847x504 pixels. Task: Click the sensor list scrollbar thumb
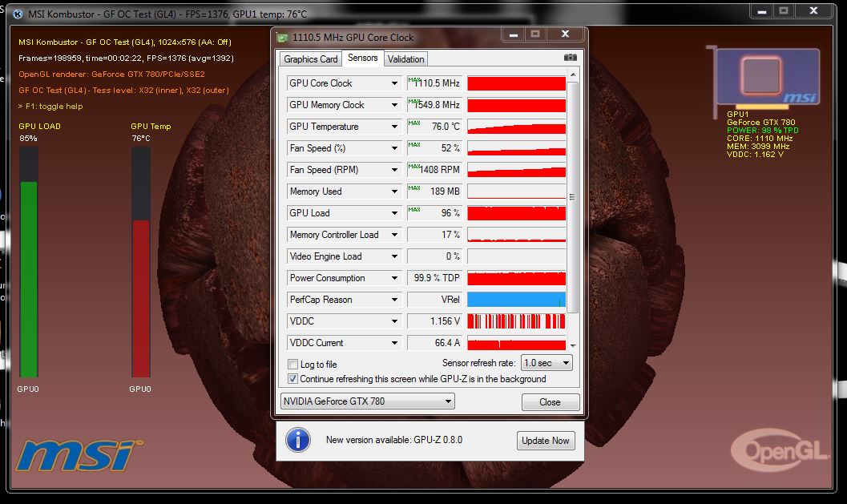573,197
